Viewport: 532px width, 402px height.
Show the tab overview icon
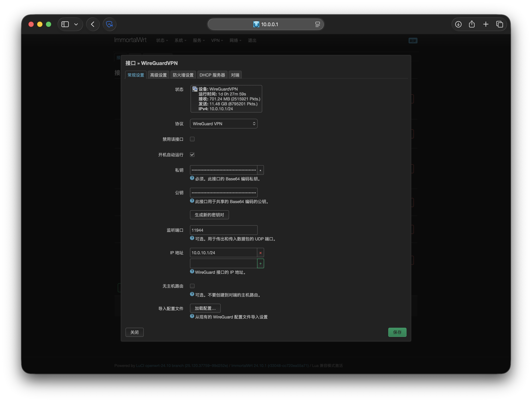click(500, 24)
